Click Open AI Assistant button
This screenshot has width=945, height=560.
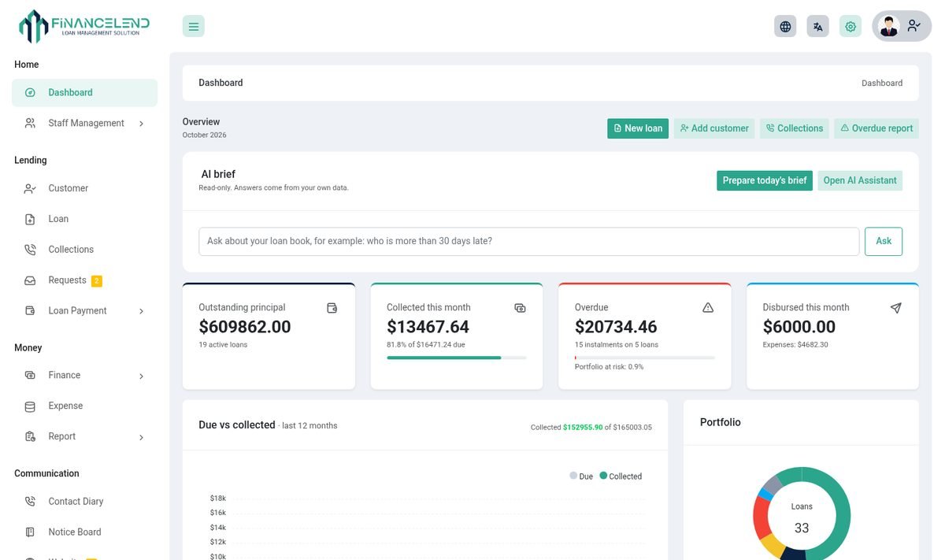click(860, 180)
